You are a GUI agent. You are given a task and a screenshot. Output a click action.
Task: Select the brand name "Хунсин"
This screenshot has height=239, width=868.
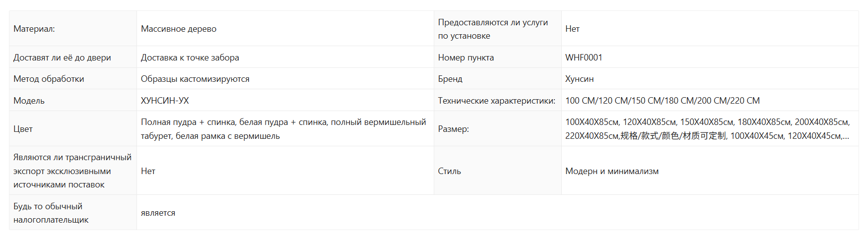579,79
